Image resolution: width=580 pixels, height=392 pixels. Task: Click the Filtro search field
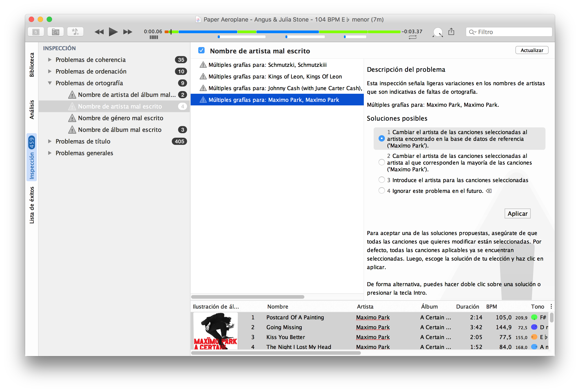[x=509, y=32]
